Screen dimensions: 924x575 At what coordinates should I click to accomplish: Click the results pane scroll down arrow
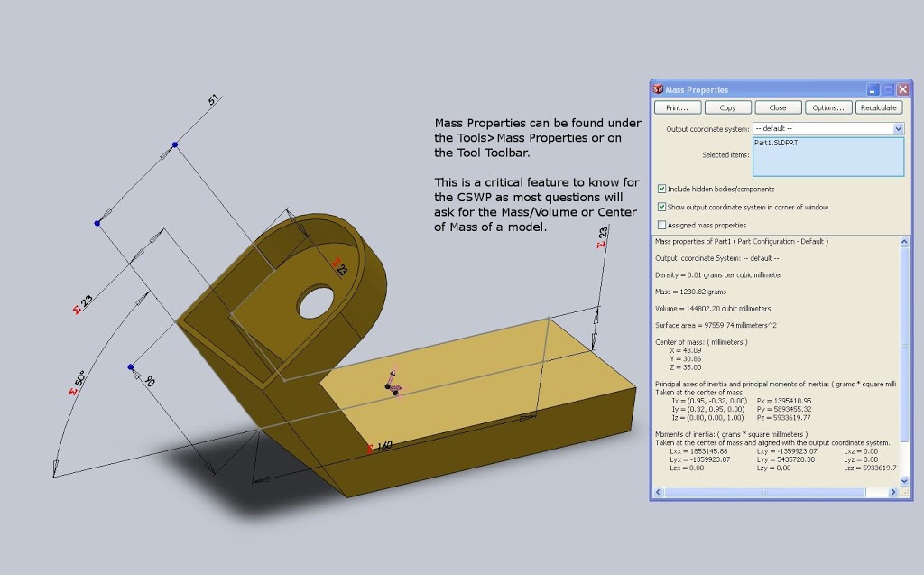point(904,481)
